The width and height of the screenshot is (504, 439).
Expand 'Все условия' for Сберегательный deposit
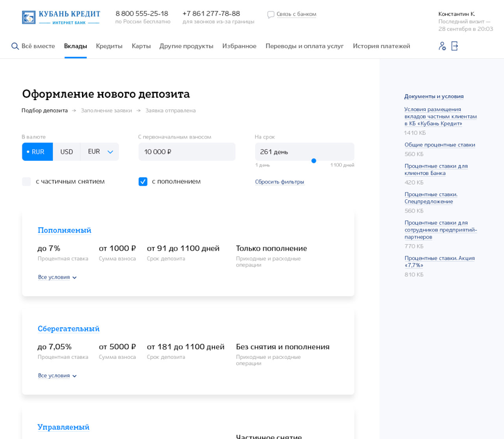click(57, 376)
